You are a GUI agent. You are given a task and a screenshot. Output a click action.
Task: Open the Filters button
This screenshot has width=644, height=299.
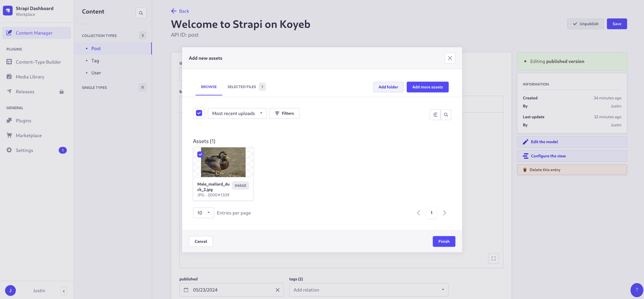(284, 113)
